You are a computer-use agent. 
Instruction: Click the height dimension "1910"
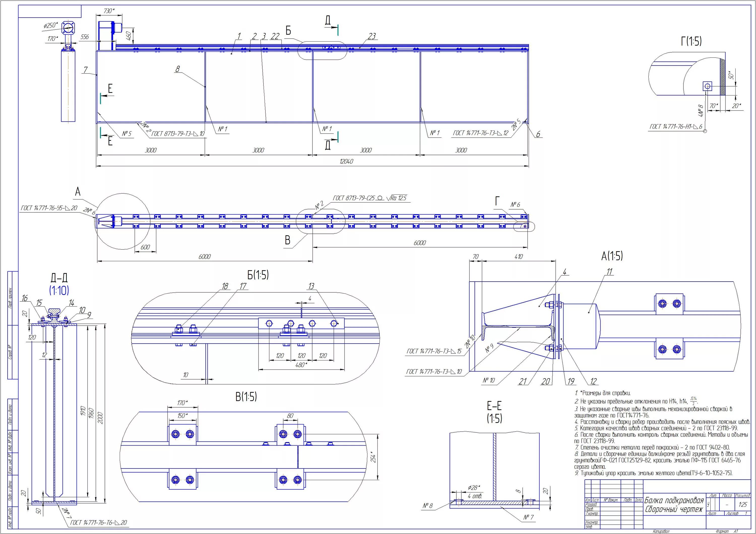(x=83, y=411)
